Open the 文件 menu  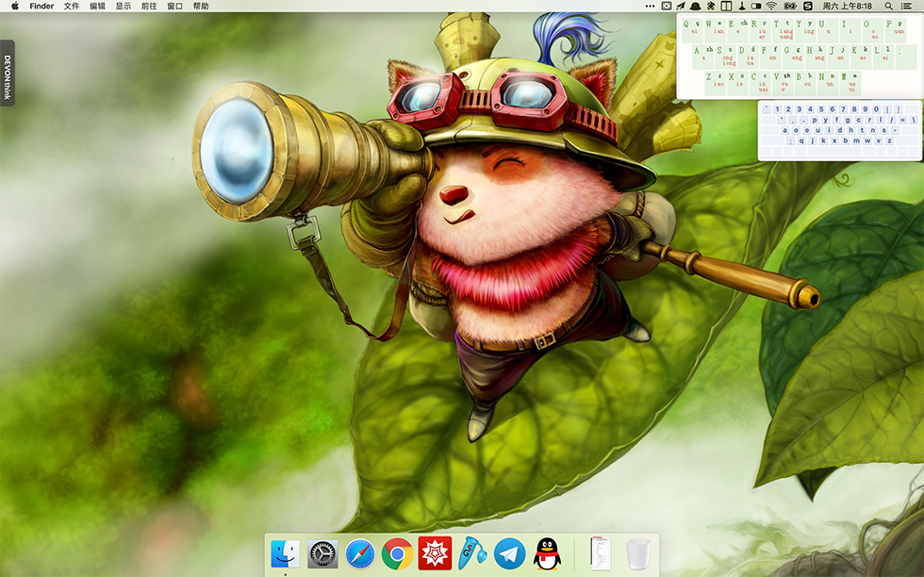point(72,6)
